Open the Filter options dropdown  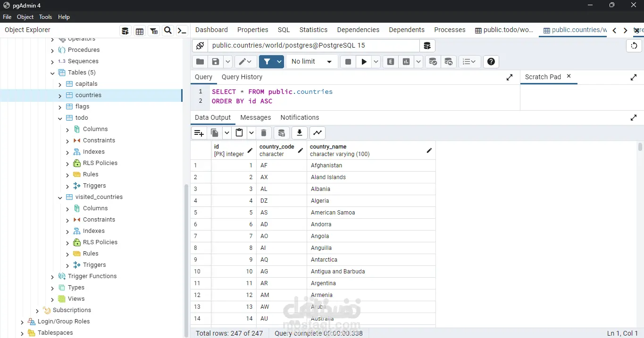click(x=279, y=62)
